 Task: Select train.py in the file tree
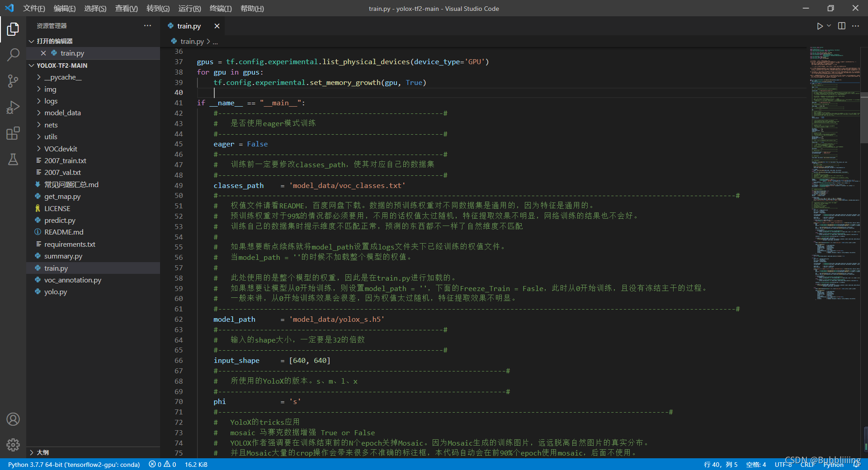pos(93,268)
